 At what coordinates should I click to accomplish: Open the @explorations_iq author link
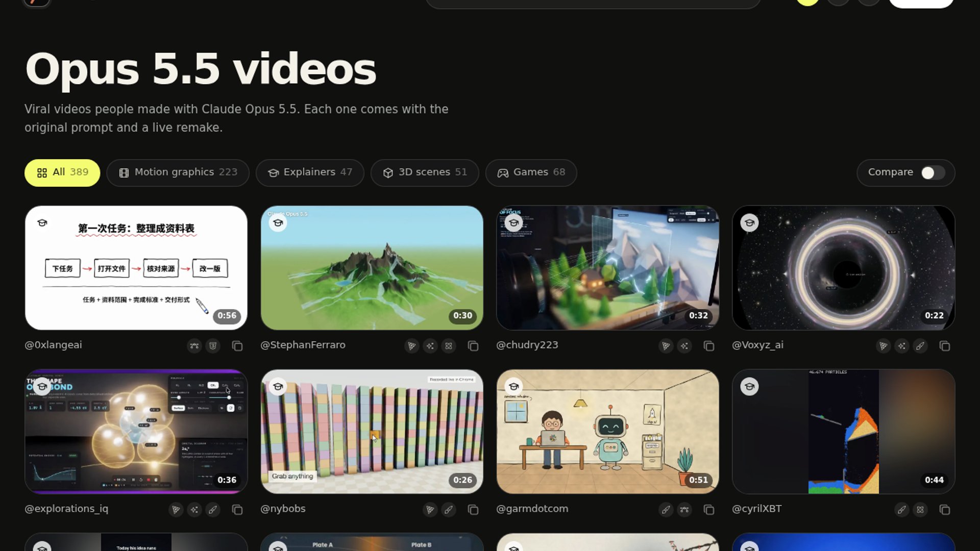[66, 509]
